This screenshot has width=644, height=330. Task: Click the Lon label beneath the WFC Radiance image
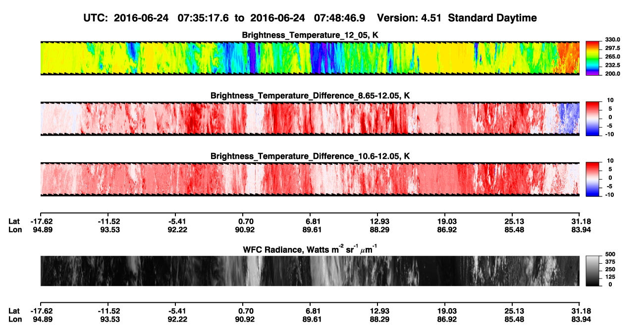14,319
